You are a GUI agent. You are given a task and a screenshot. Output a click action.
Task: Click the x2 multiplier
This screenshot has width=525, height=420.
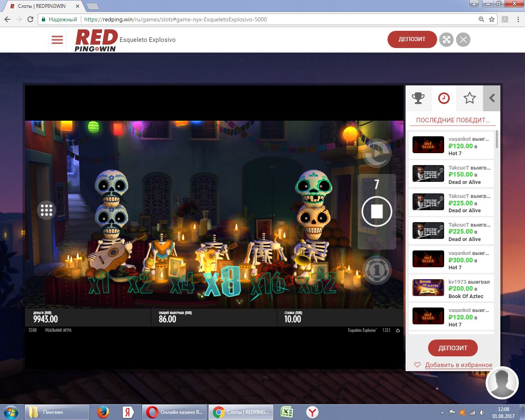pyautogui.click(x=140, y=284)
